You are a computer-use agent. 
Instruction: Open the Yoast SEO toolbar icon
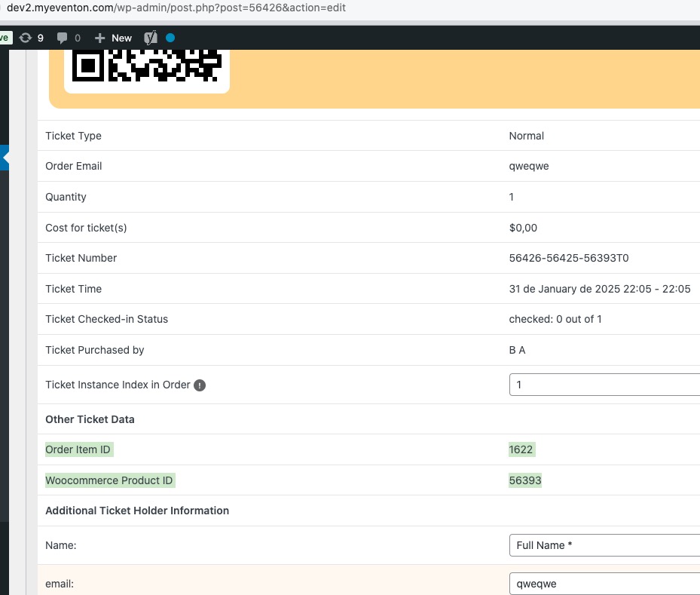(x=151, y=38)
